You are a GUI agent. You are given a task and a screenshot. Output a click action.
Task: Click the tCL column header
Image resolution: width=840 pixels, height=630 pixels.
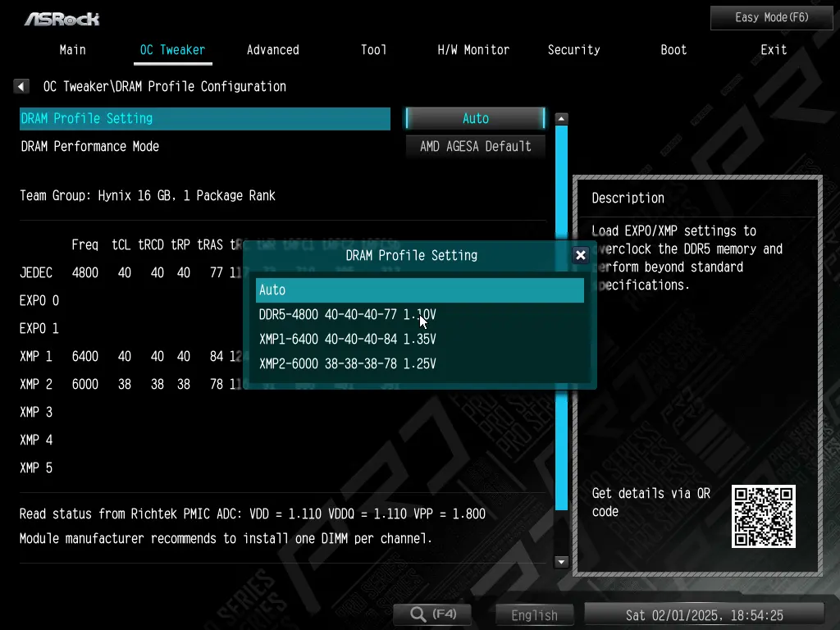[x=121, y=244]
